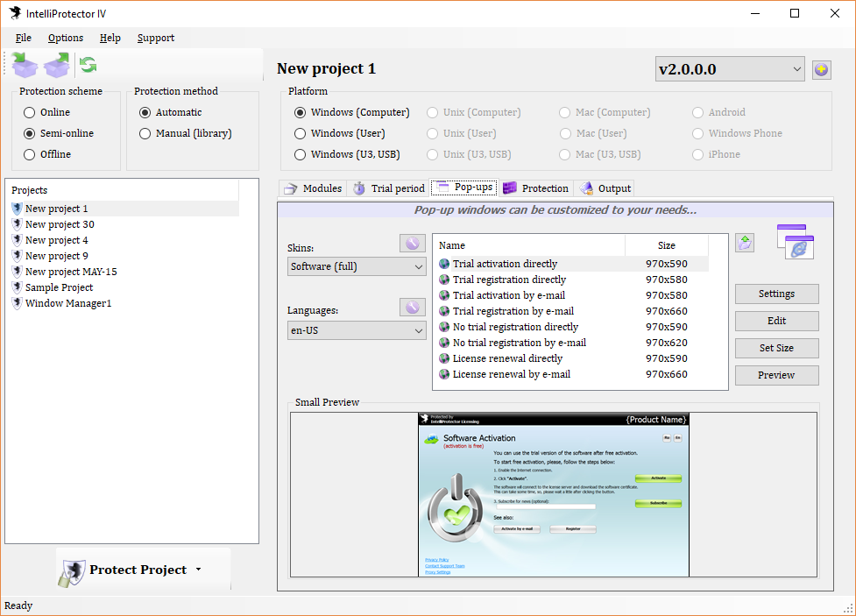Open the v2.0.0.0 version dropdown
Image resolution: width=856 pixels, height=616 pixels.
click(730, 69)
